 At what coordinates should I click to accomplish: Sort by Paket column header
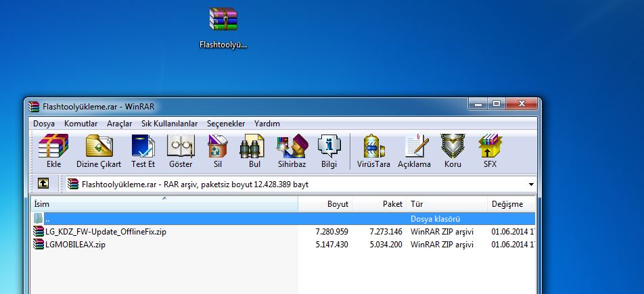coord(379,203)
